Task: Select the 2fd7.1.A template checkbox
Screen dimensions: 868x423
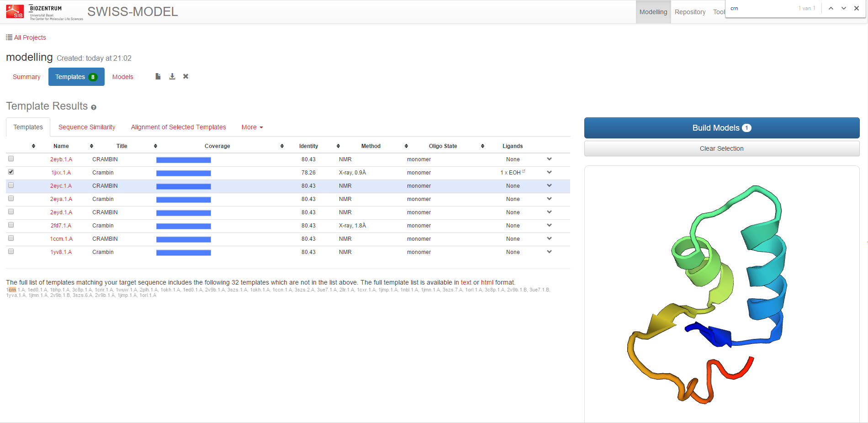Action: (x=11, y=225)
